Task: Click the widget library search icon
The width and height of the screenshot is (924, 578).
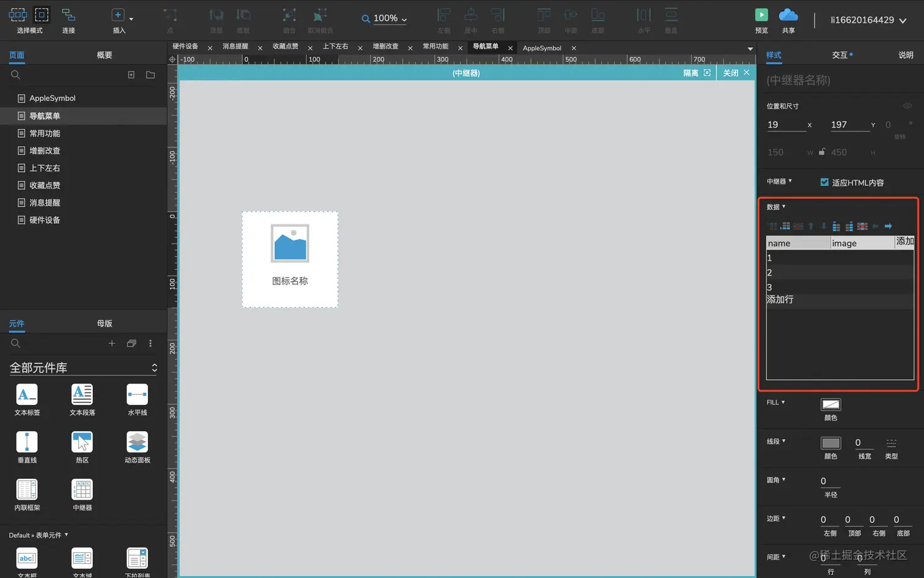Action: (x=16, y=343)
